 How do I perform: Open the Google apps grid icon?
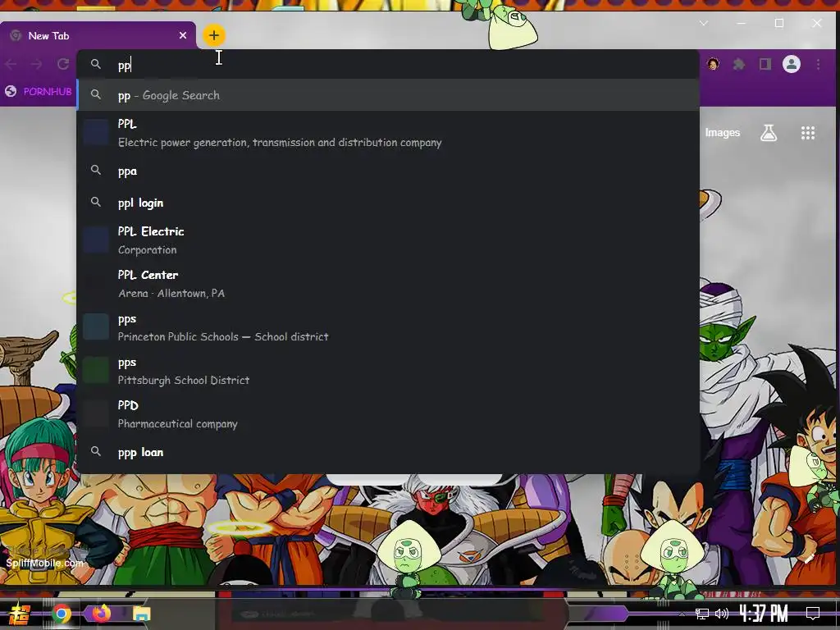[808, 133]
